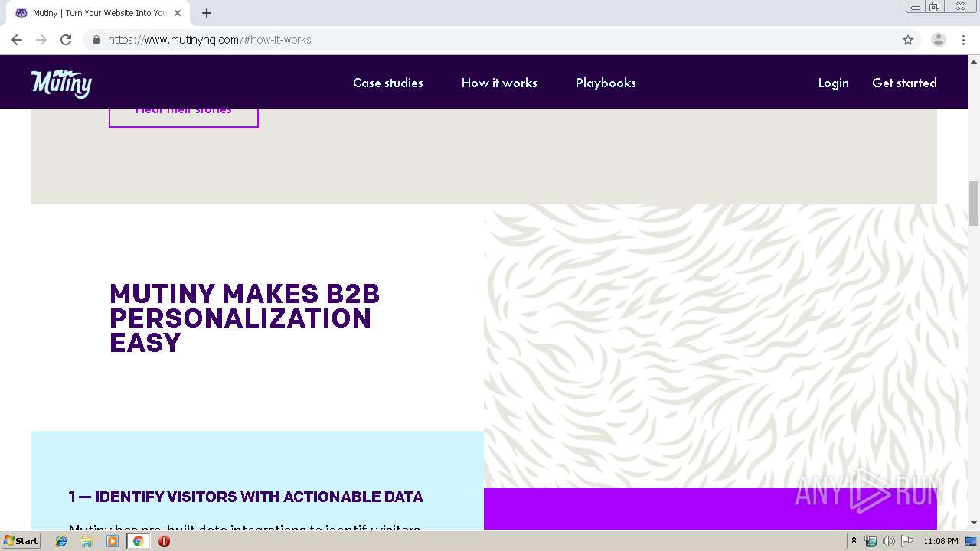980x551 pixels.
Task: Open Playbooks menu item
Action: pyautogui.click(x=606, y=83)
